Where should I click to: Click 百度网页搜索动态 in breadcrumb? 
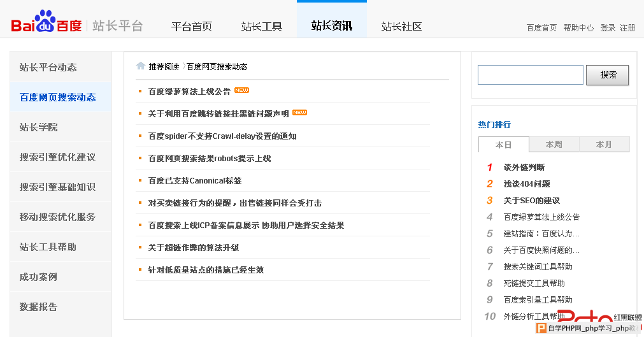(x=217, y=67)
